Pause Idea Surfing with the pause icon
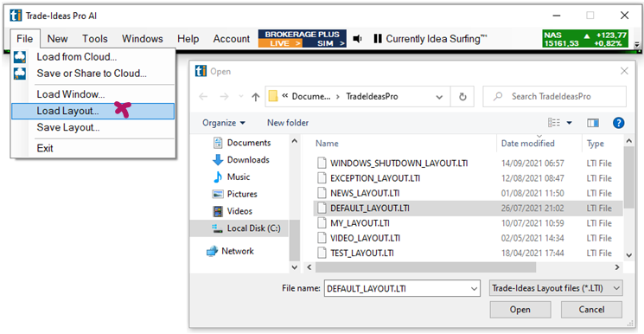 (x=378, y=39)
